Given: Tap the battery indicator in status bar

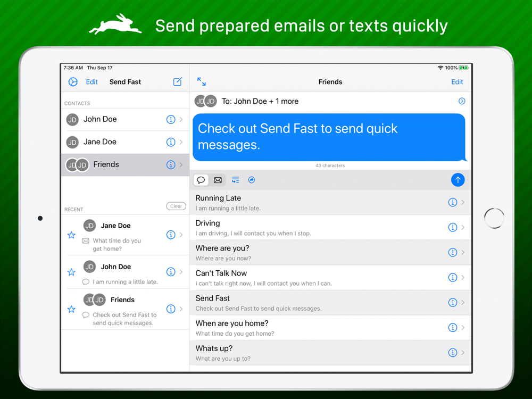Looking at the screenshot, I should coord(463,68).
